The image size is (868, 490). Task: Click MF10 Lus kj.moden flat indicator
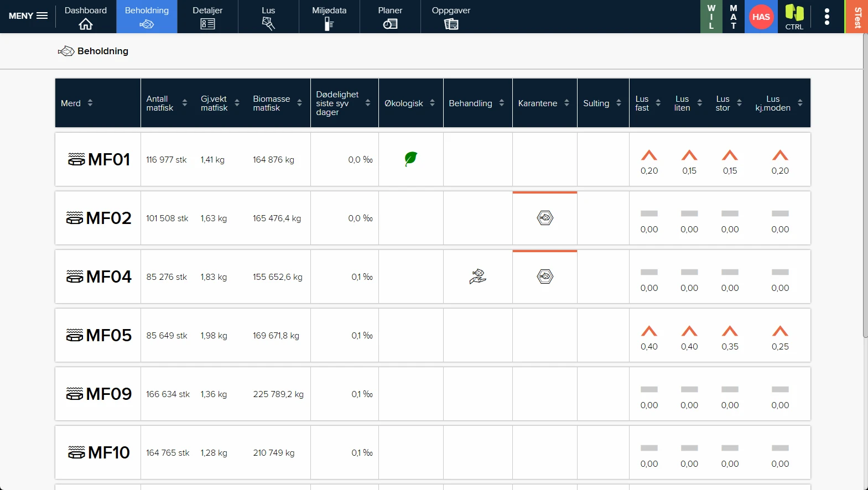(x=780, y=448)
